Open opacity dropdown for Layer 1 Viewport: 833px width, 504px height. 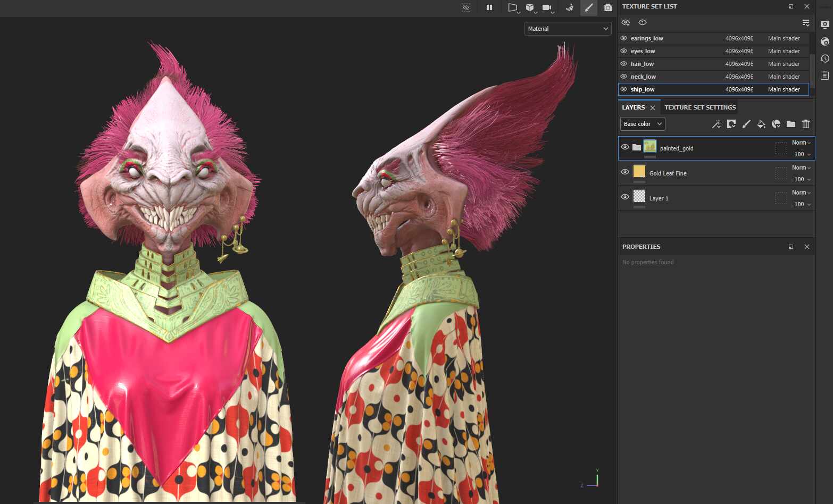802,204
